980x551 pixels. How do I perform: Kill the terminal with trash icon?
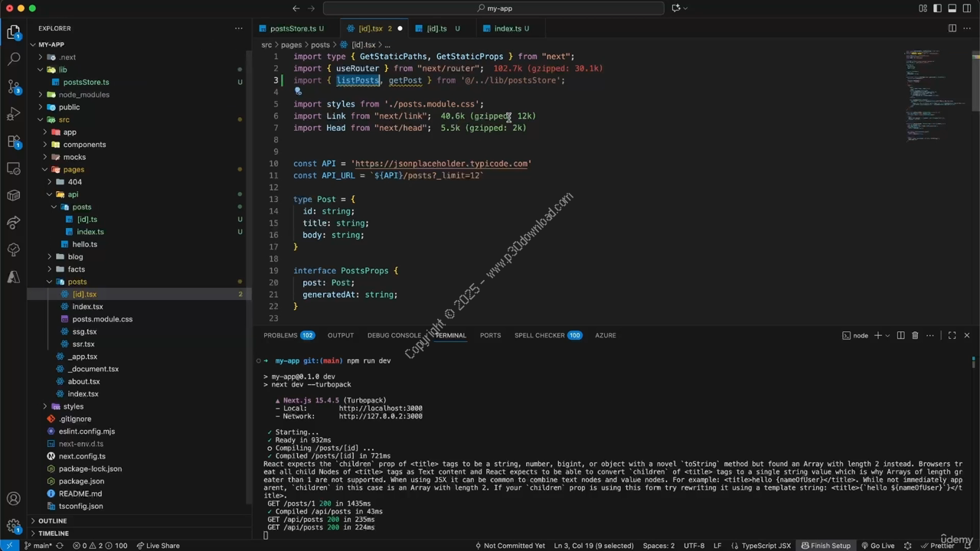pyautogui.click(x=915, y=335)
